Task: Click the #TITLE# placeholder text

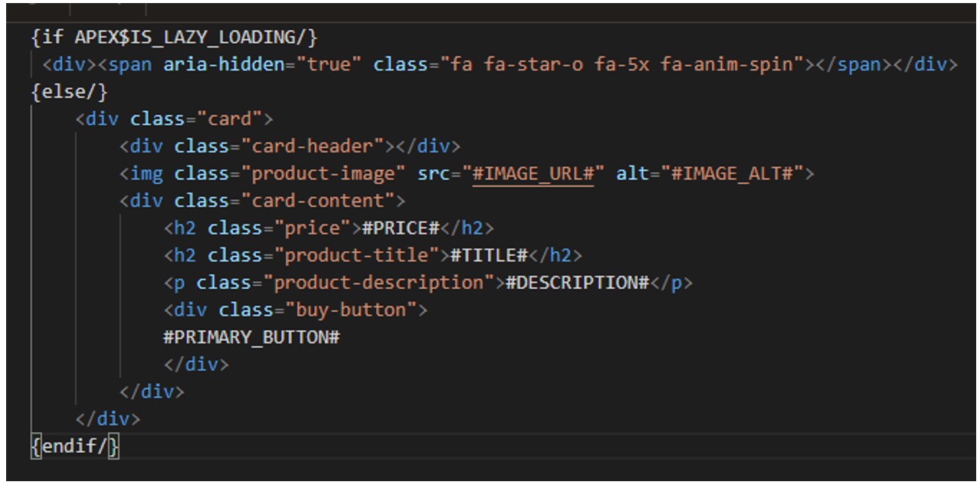Action: pyautogui.click(x=490, y=255)
